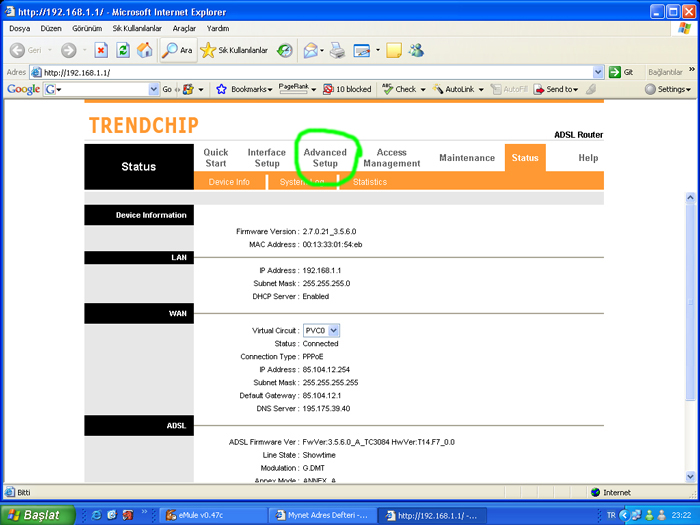
Task: Open the Send to toolbar button
Action: click(x=556, y=89)
